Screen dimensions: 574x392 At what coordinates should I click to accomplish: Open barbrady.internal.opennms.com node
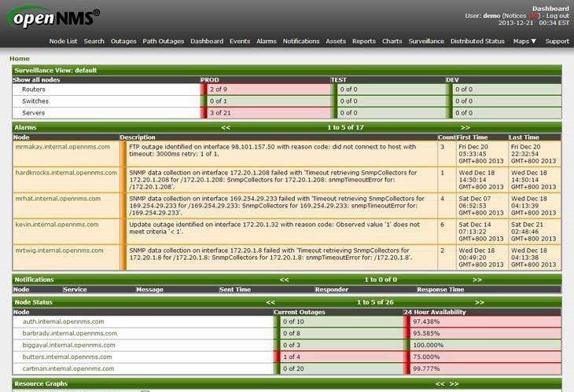coord(70,333)
